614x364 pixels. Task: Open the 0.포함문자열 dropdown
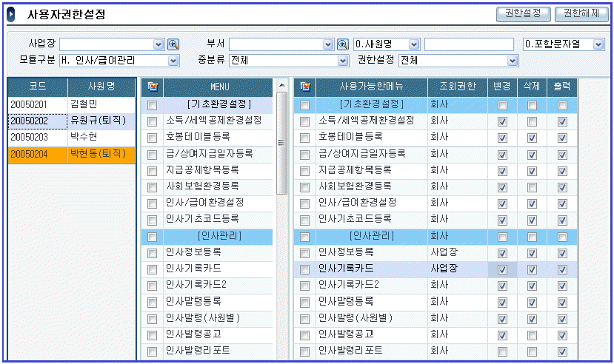point(598,44)
